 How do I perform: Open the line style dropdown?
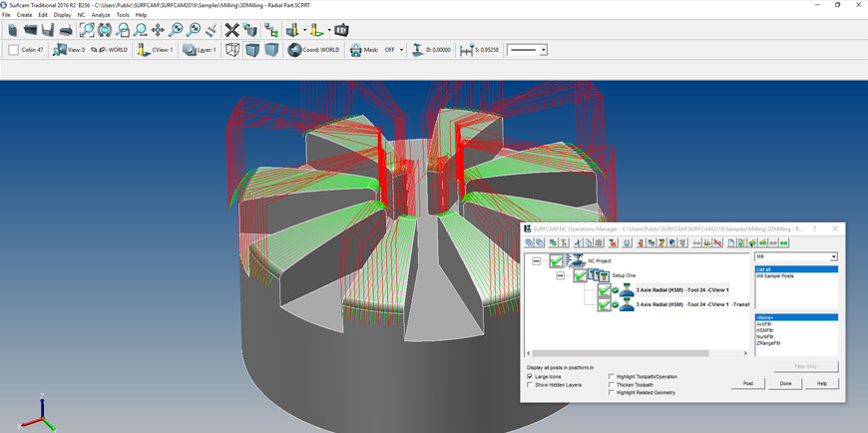tap(544, 50)
